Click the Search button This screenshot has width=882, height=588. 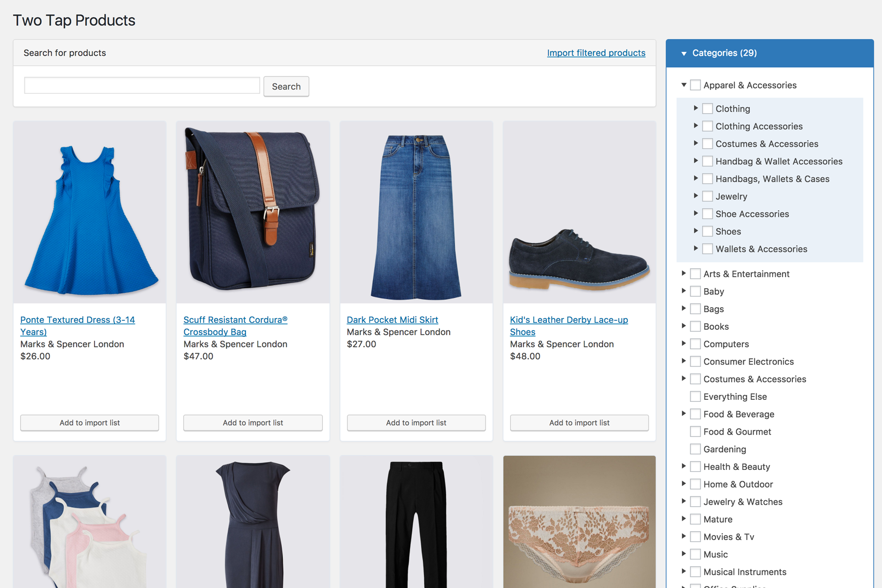pyautogui.click(x=286, y=86)
